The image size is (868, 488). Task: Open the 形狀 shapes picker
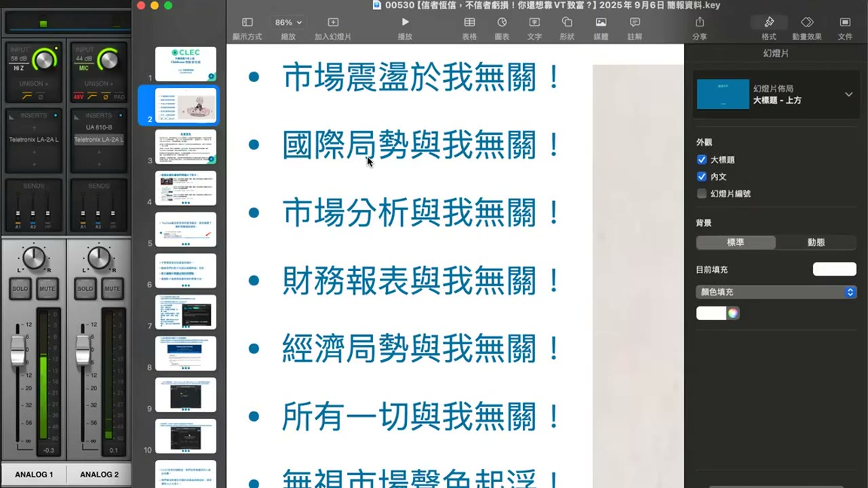[x=567, y=22]
